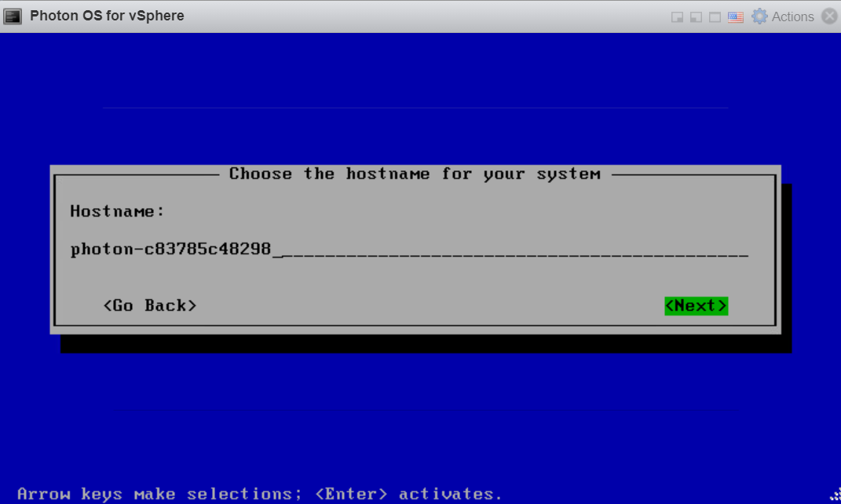Click the dialog heading Choose the hostname

tap(415, 173)
